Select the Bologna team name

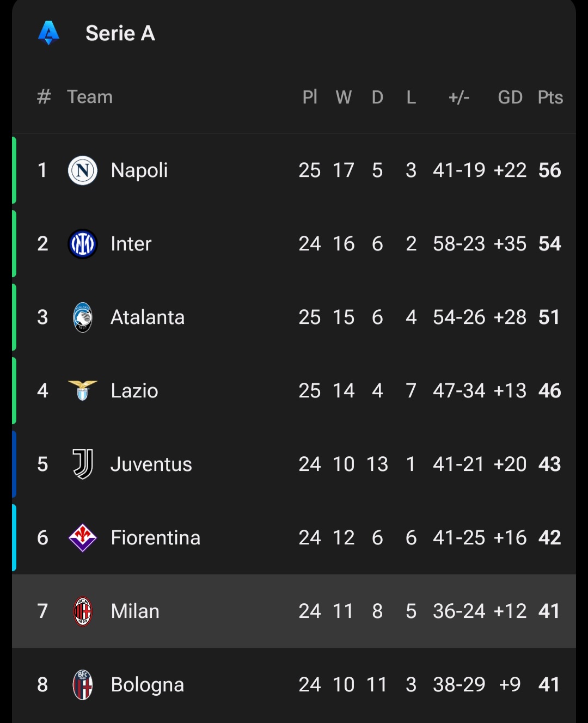[148, 685]
